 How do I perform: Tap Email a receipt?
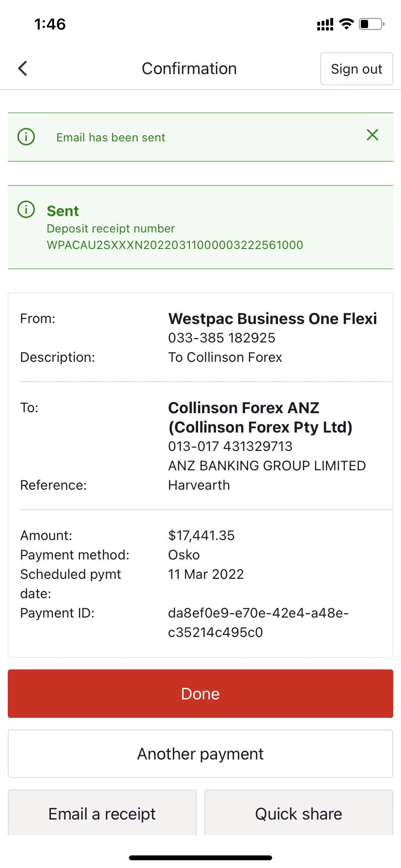(102, 813)
